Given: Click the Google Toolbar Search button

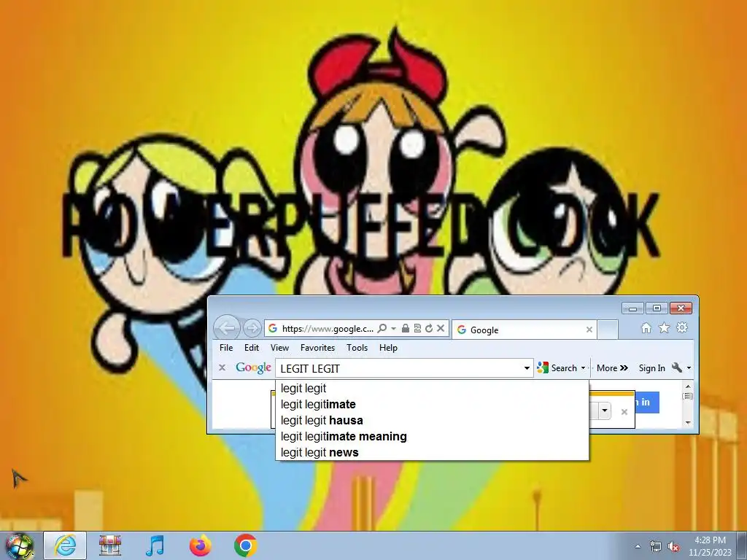Looking at the screenshot, I should pos(557,368).
